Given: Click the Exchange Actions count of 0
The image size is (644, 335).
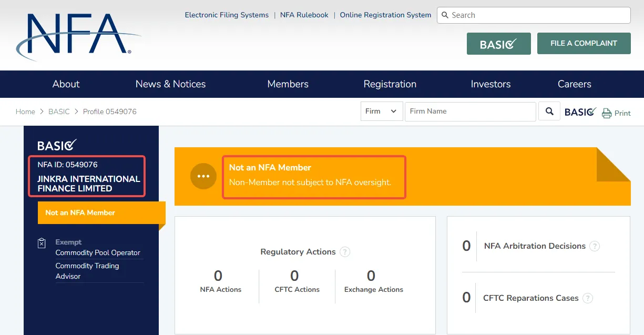Looking at the screenshot, I should pos(371,276).
